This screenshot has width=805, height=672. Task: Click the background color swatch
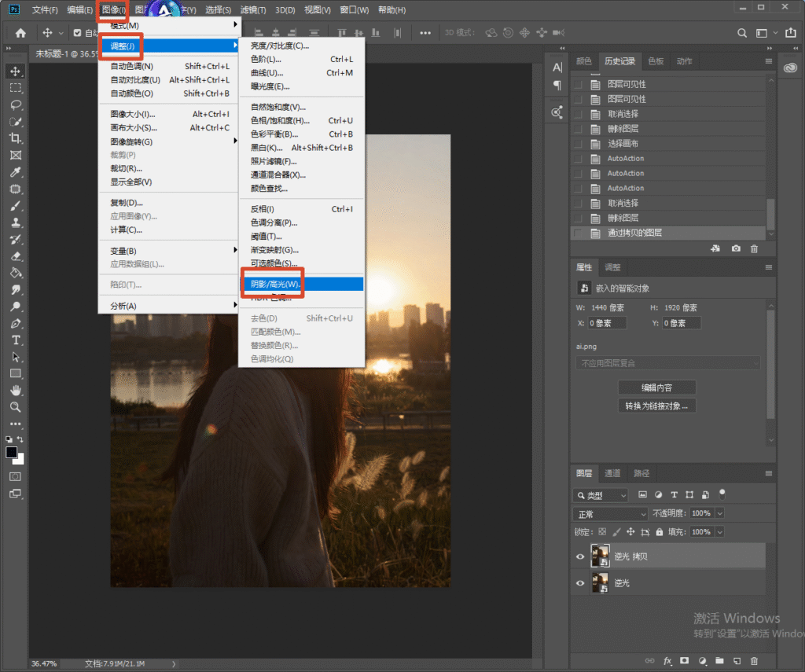tap(20, 460)
